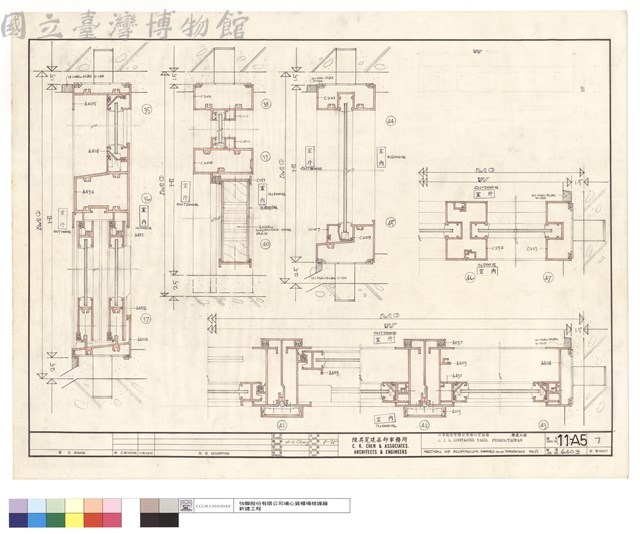Screen dimensions: 640x534
Task: Select the peach calibration swatch
Action: (x=93, y=505)
